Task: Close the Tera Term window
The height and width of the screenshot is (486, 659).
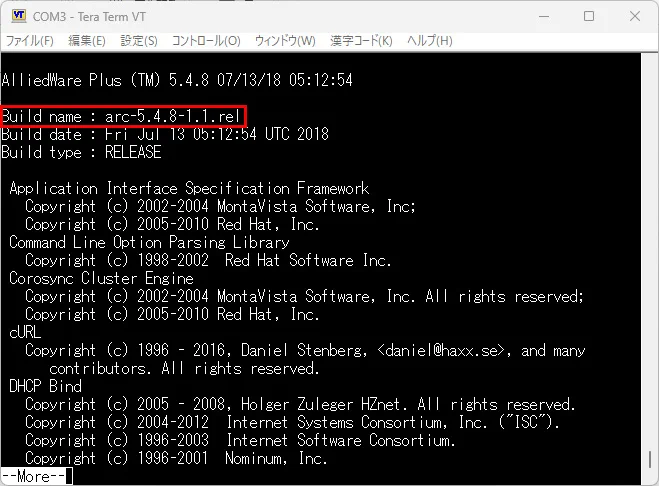Action: 635,16
